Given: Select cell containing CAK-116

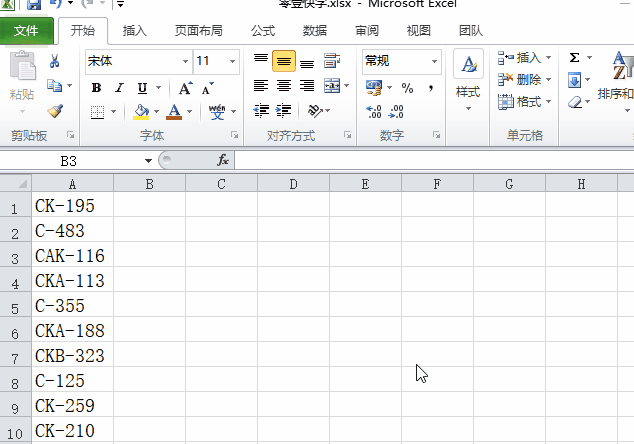Looking at the screenshot, I should 73,256.
